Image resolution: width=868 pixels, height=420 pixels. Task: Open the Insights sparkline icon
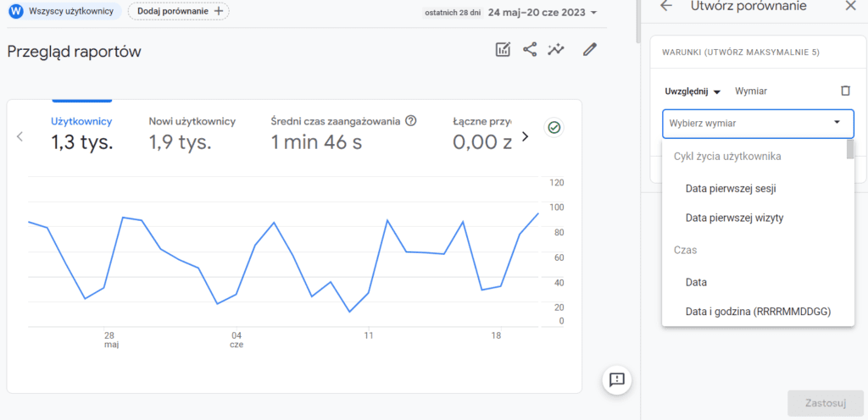coord(556,50)
